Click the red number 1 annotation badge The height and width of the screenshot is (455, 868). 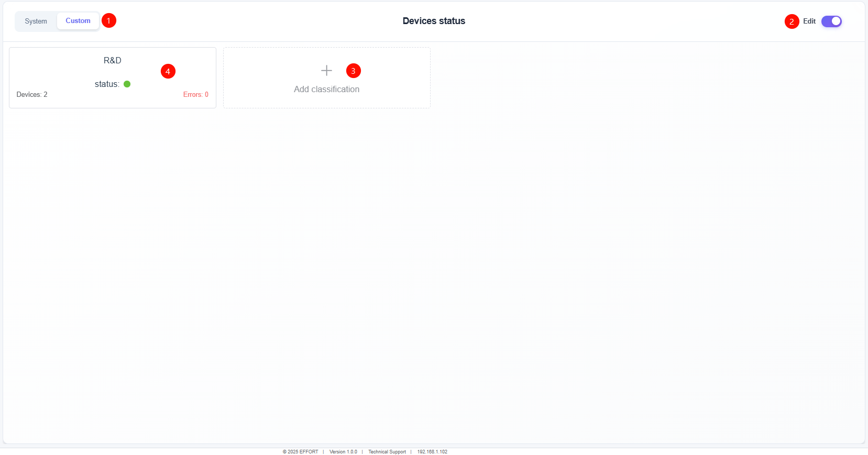108,21
